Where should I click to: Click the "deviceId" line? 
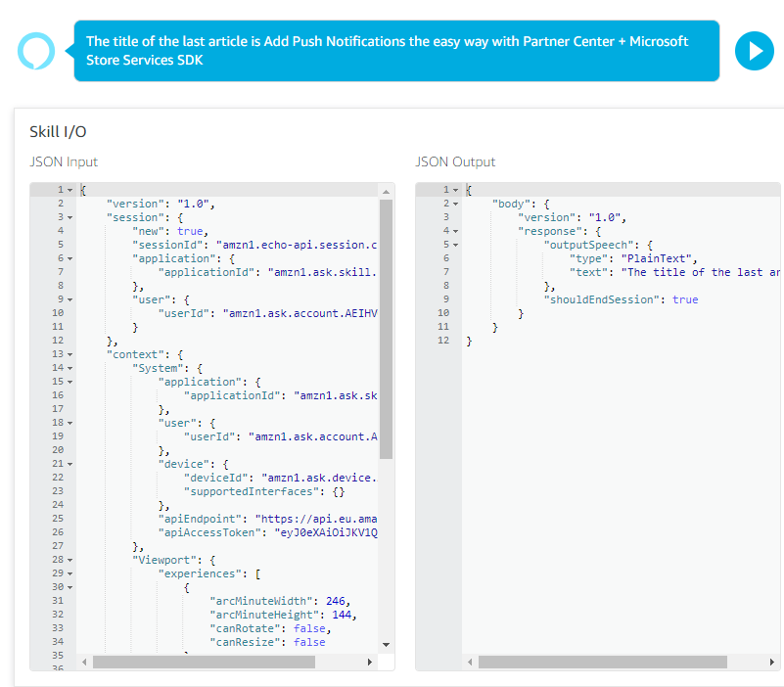pyautogui.click(x=281, y=478)
